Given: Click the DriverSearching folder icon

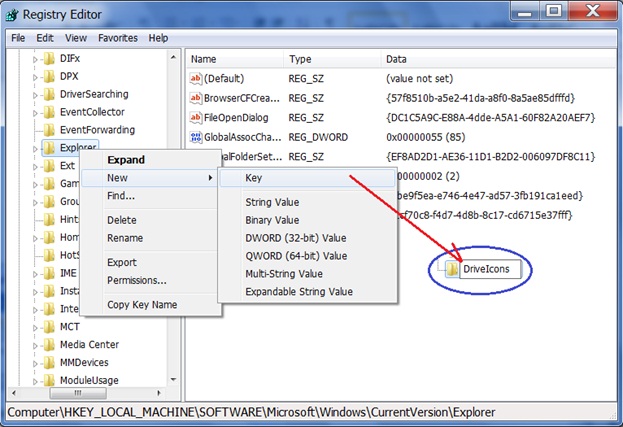Looking at the screenshot, I should point(49,95).
